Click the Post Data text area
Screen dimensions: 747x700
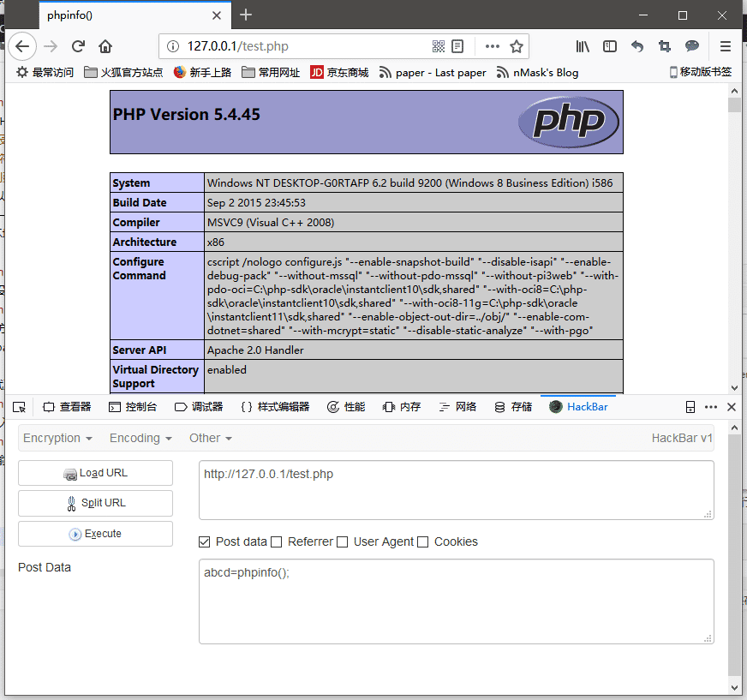[457, 601]
